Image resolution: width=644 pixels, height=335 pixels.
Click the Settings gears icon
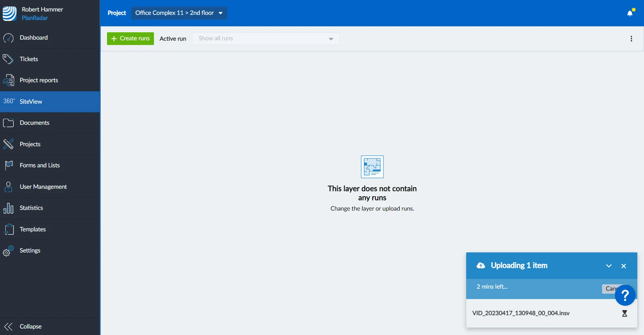click(8, 251)
